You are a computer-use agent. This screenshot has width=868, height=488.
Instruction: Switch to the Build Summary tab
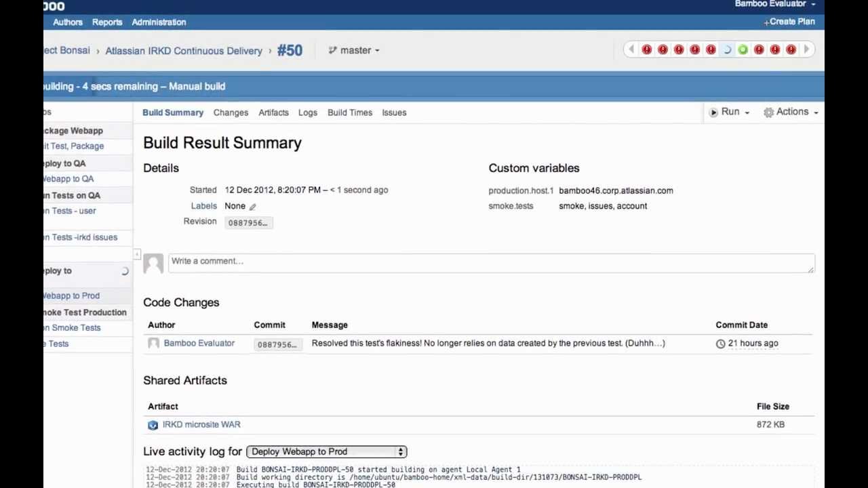coord(173,113)
